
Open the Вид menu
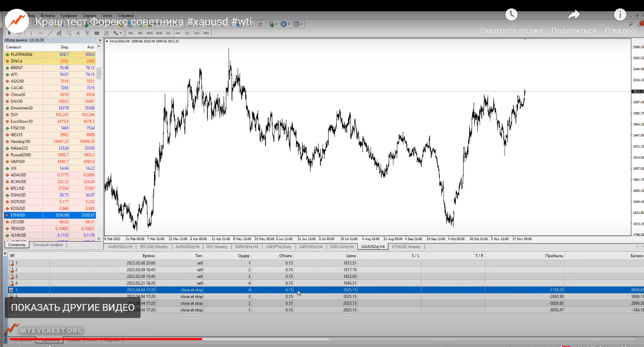coord(31,15)
